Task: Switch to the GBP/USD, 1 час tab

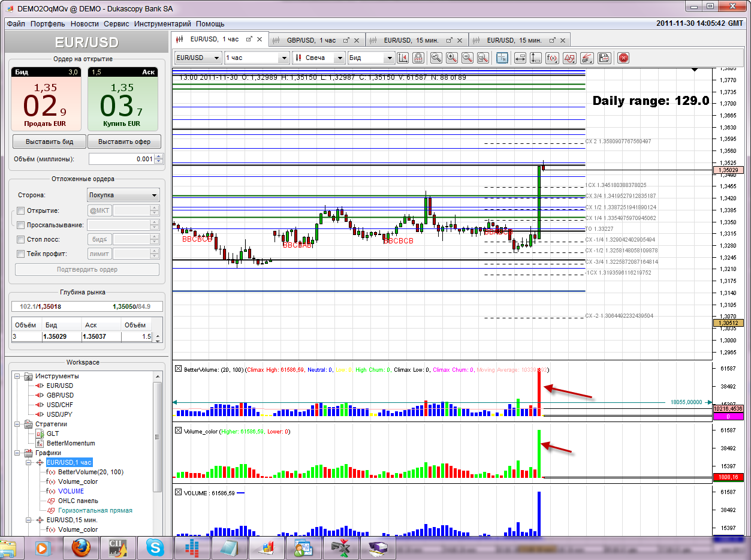Action: (311, 40)
